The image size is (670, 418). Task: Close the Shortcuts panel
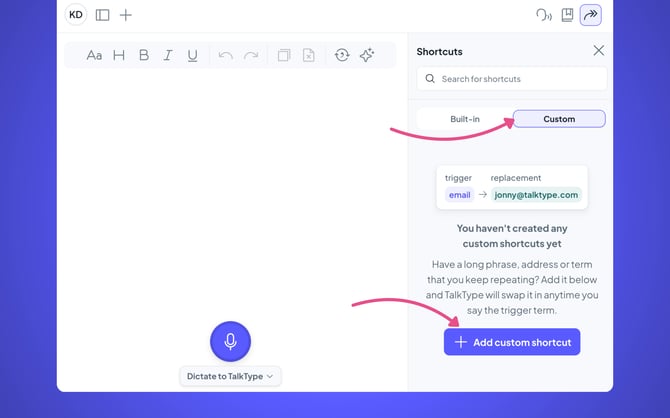599,50
